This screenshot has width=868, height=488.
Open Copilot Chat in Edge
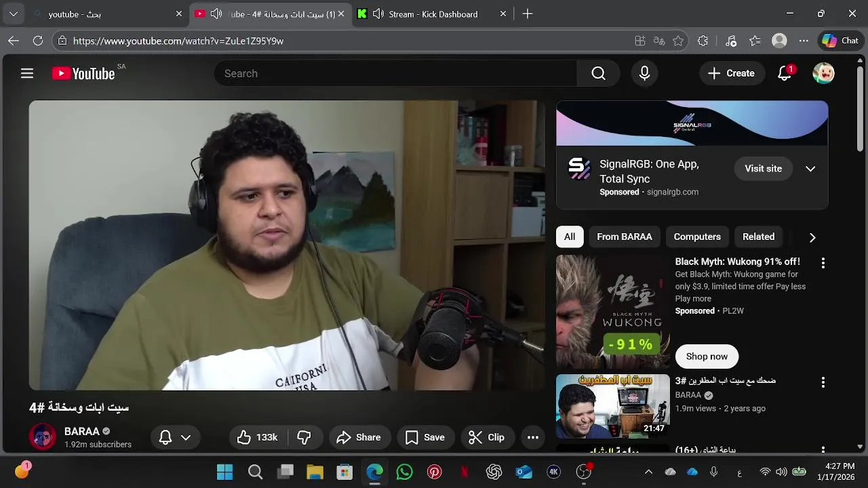[840, 41]
